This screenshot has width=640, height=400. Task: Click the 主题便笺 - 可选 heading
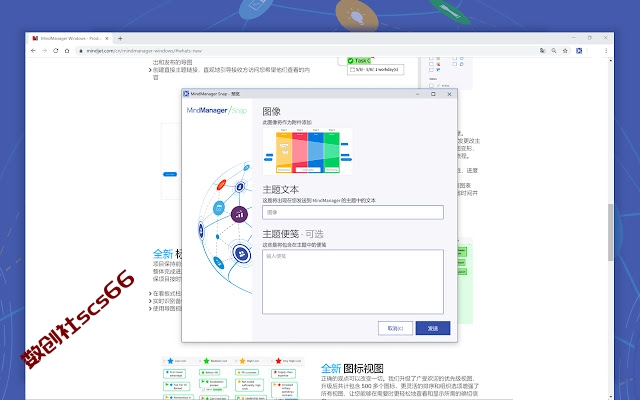(x=293, y=234)
